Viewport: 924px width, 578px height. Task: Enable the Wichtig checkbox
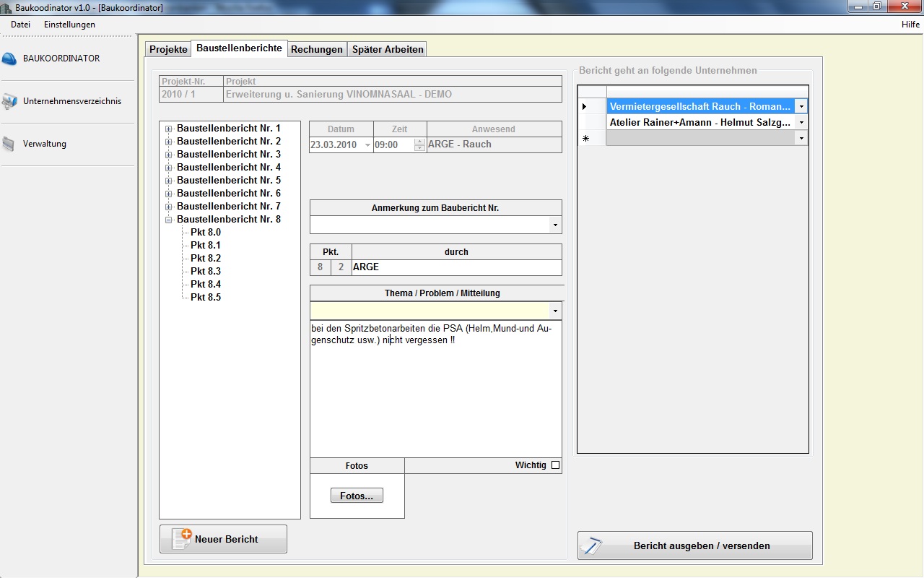tap(555, 465)
